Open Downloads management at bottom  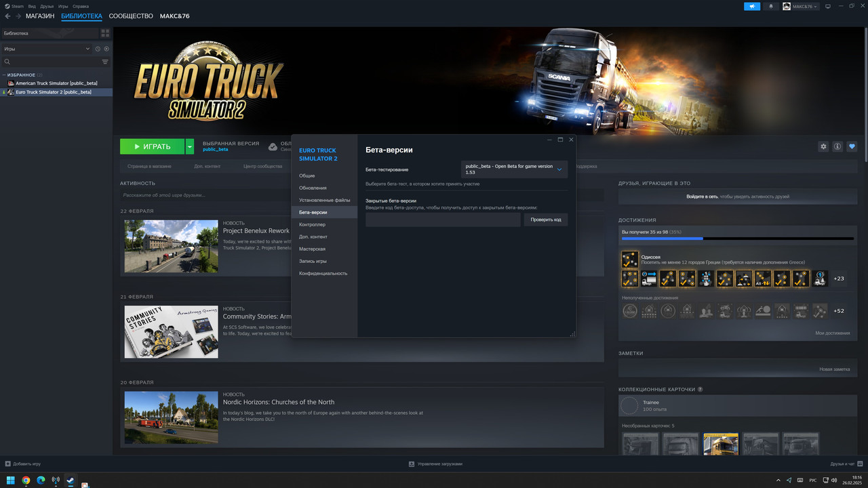[435, 464]
